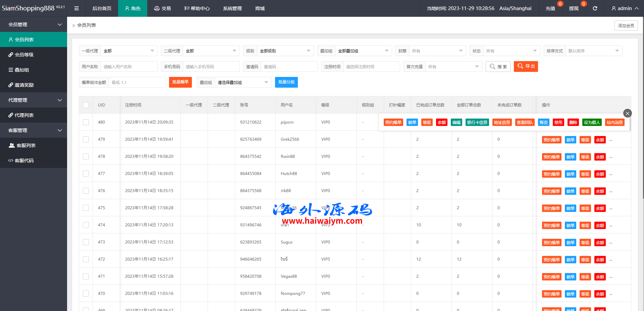Click the 添加会员 button
The image size is (644, 311).
pos(626,26)
